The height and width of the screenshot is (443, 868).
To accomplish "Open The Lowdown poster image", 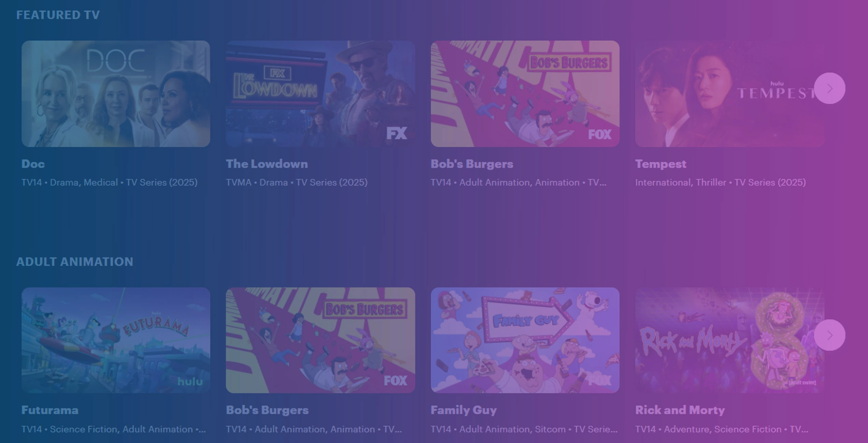I will (x=320, y=94).
